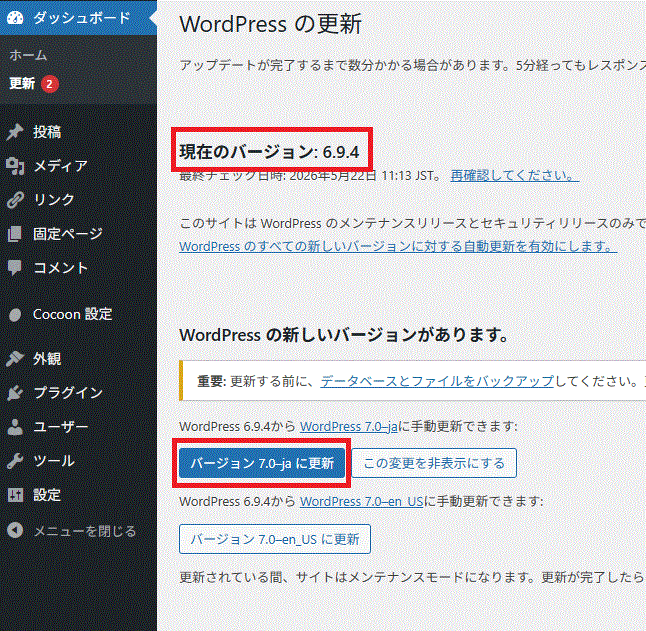Click the 再確認してください link
This screenshot has width=646, height=631.
pos(515,176)
